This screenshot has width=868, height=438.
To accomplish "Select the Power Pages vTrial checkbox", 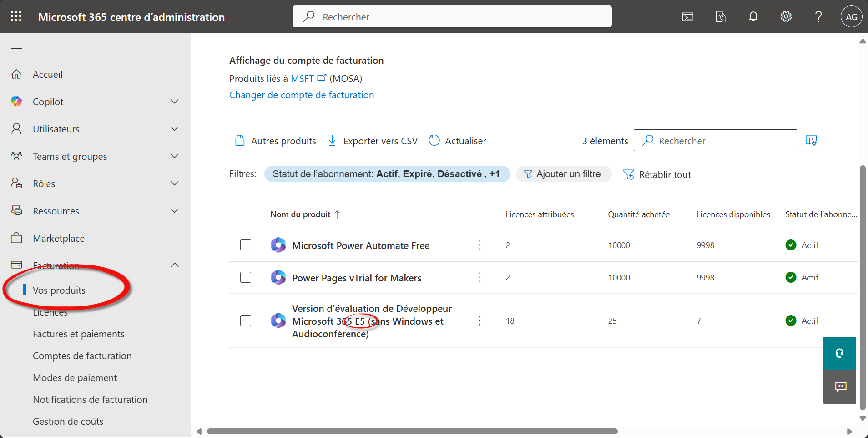I will [246, 278].
